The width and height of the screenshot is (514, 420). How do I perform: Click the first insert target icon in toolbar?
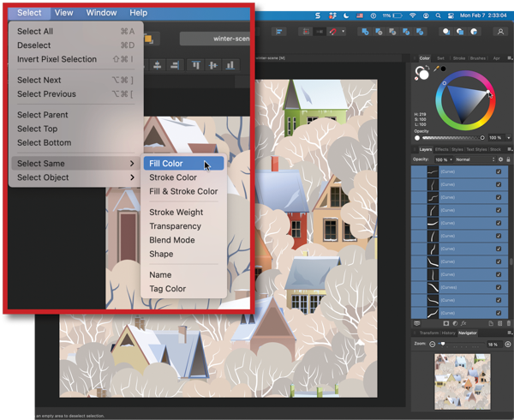tap(446, 32)
